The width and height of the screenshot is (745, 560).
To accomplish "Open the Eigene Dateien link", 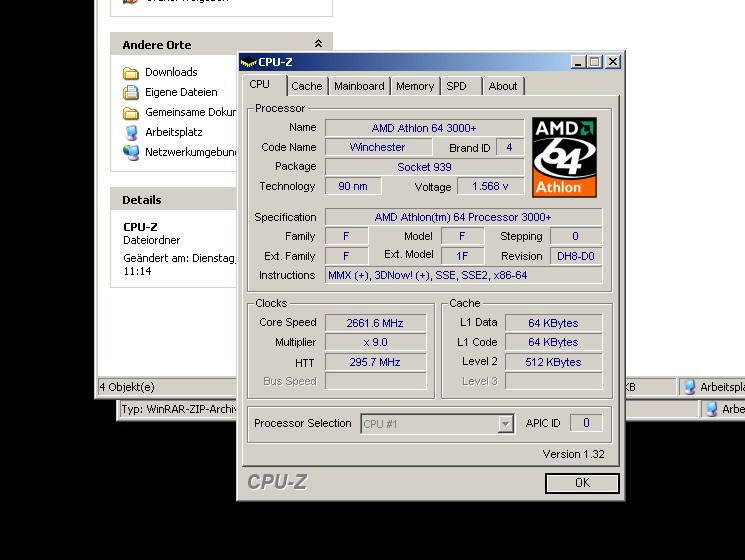I will [x=181, y=92].
